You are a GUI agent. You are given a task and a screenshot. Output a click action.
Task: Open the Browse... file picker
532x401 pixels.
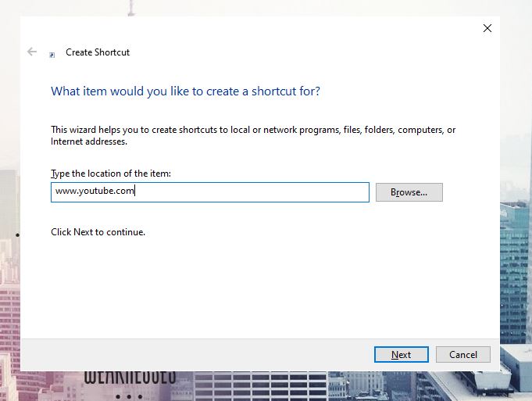coord(409,192)
